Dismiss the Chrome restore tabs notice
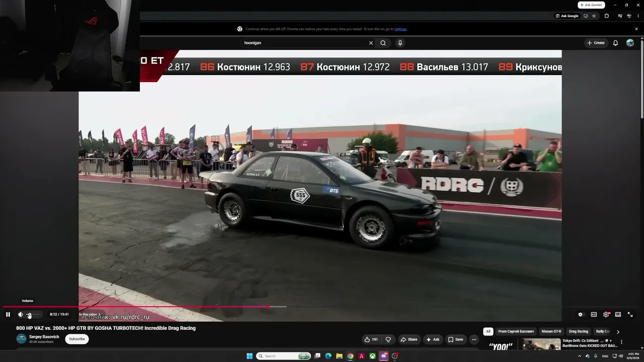Screen dimensions: 644x362 click(636, 29)
